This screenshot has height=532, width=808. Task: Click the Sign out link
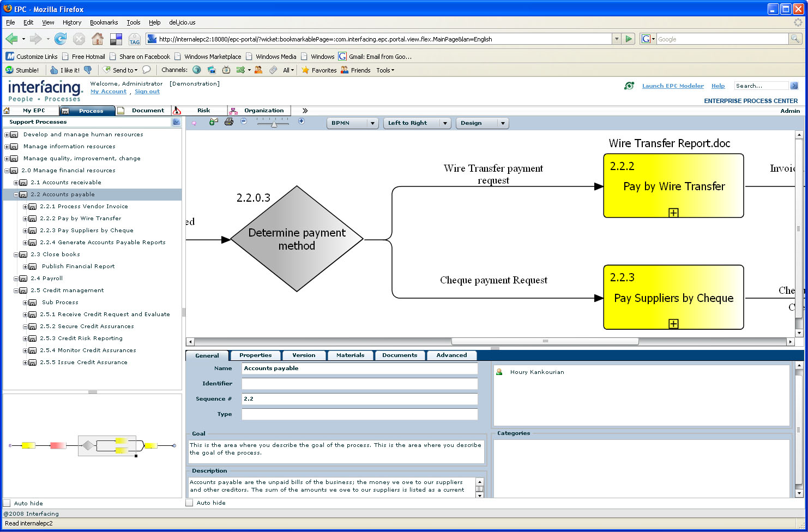click(x=147, y=92)
